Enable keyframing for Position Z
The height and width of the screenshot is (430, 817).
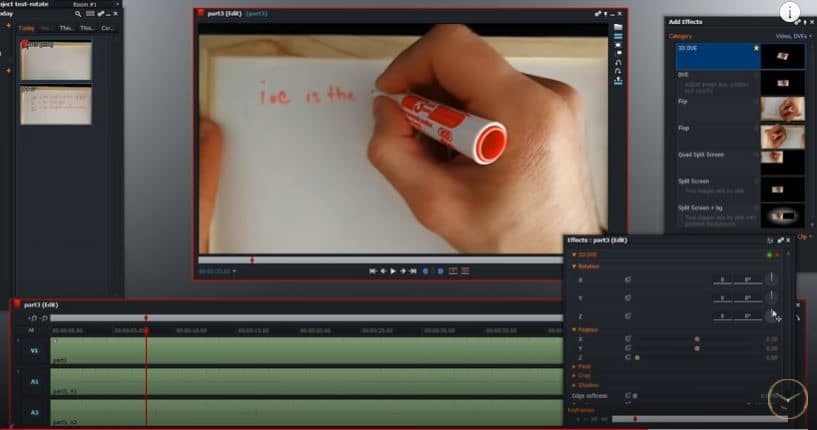click(628, 357)
